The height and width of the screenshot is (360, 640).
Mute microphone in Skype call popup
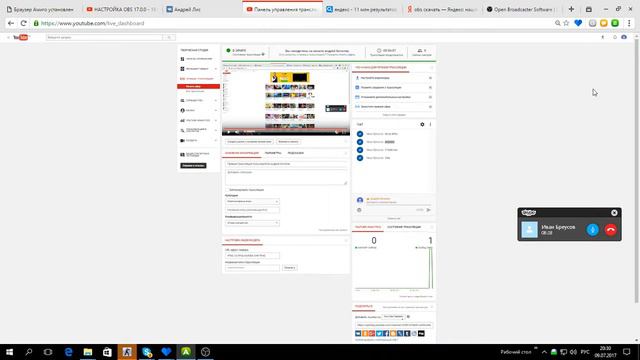[x=592, y=229]
